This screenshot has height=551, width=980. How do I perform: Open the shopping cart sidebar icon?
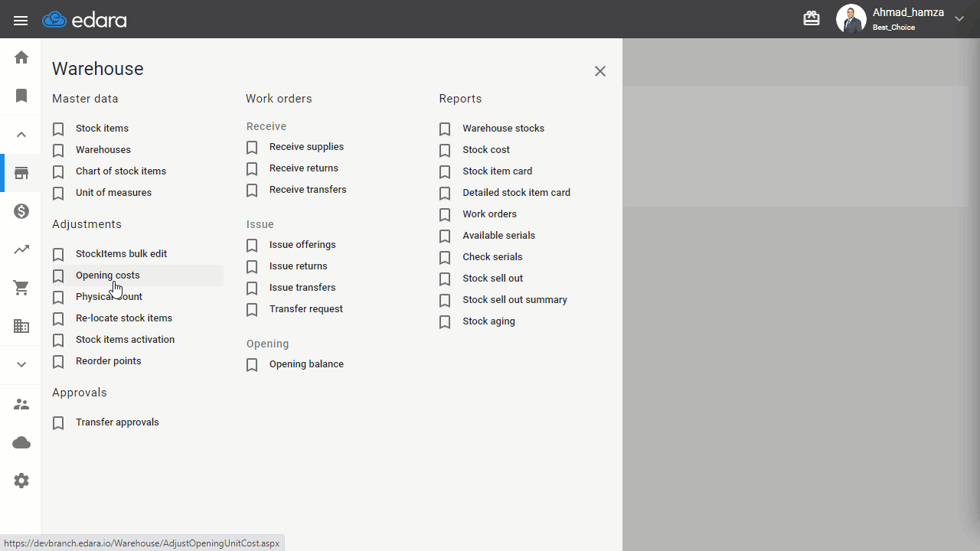[x=21, y=289]
